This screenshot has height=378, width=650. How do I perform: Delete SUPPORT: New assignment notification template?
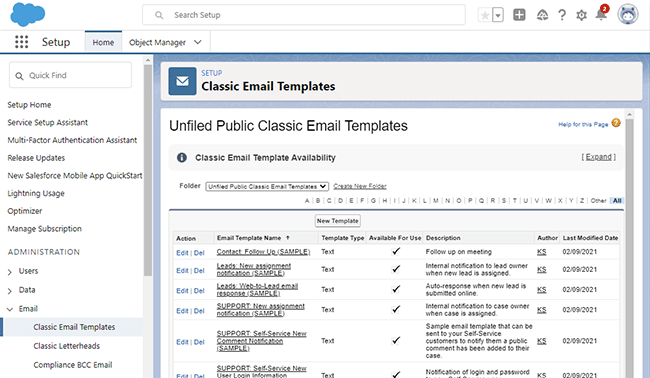[199, 311]
